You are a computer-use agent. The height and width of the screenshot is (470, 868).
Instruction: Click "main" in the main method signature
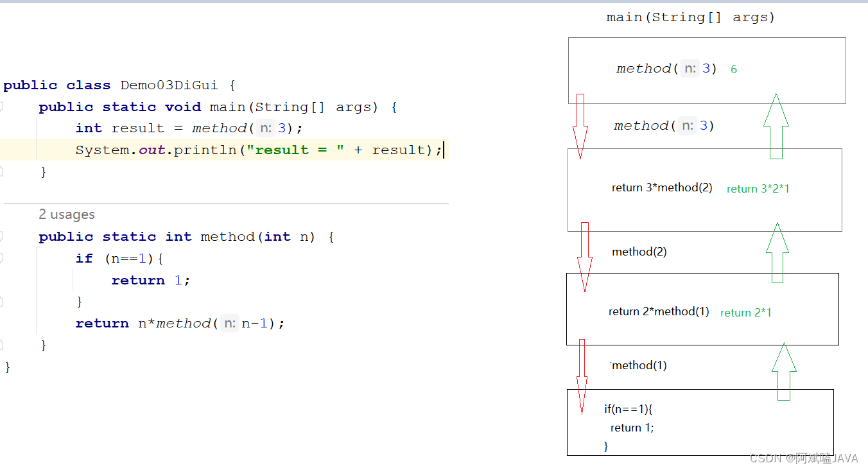click(x=228, y=107)
